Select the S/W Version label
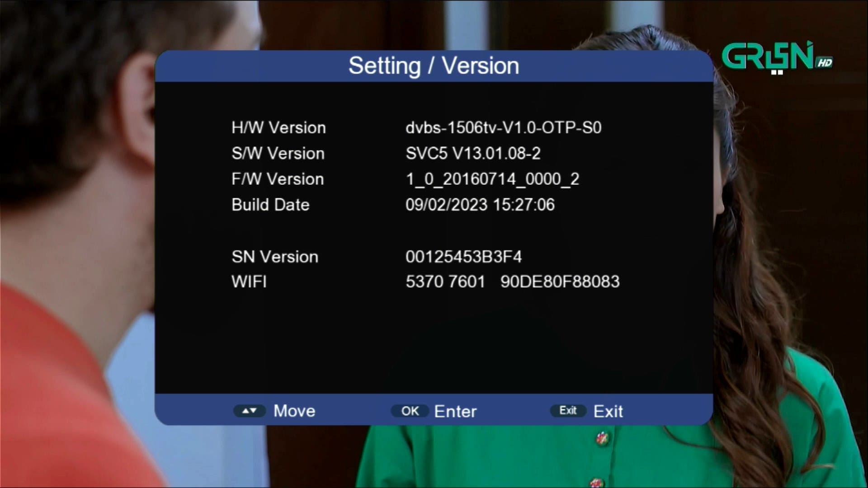This screenshot has width=868, height=488. (278, 154)
